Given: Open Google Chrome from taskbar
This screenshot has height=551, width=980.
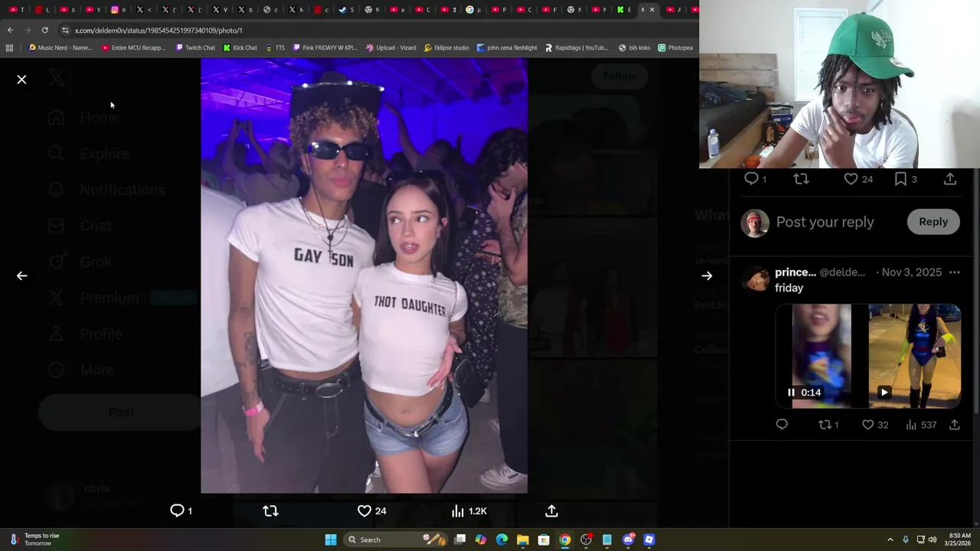Looking at the screenshot, I should pos(564,540).
